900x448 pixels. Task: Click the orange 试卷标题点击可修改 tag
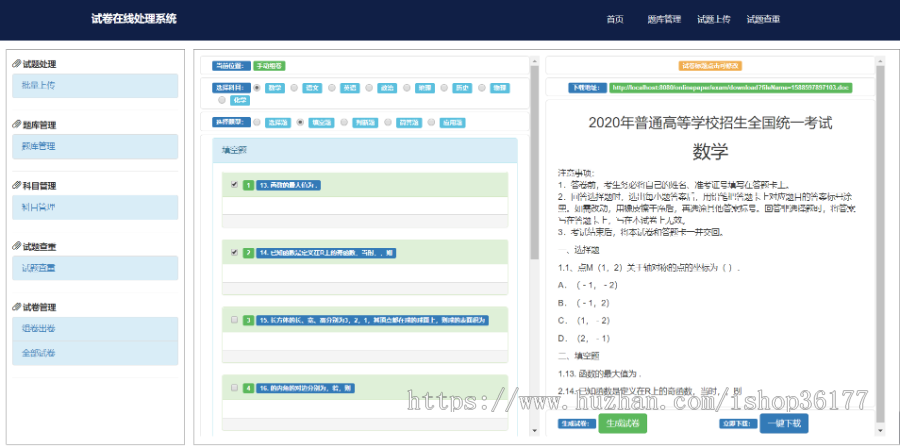710,66
